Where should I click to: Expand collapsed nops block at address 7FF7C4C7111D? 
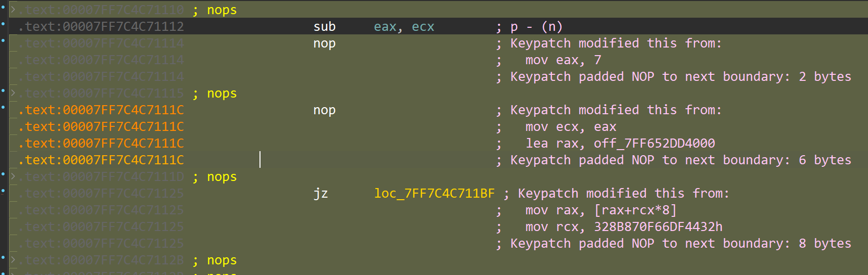13,176
